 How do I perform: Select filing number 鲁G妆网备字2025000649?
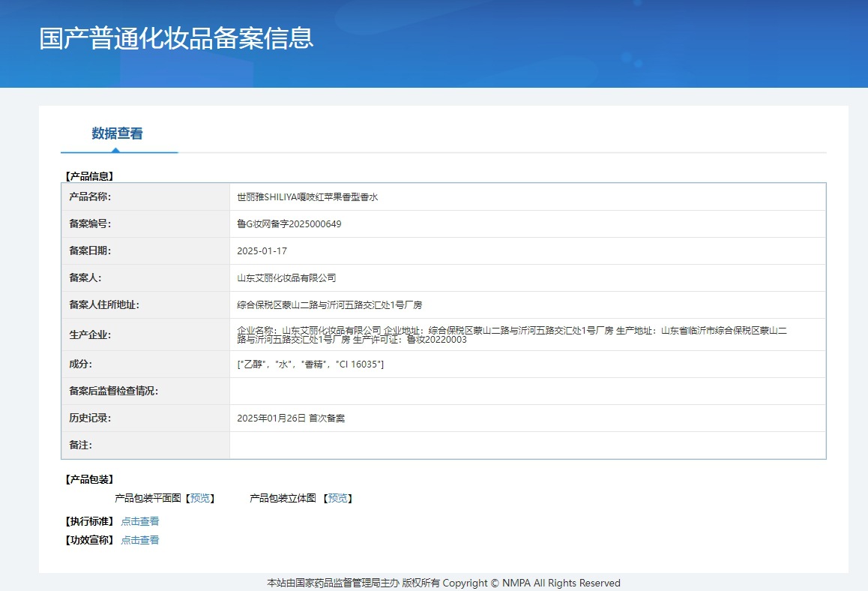289,224
